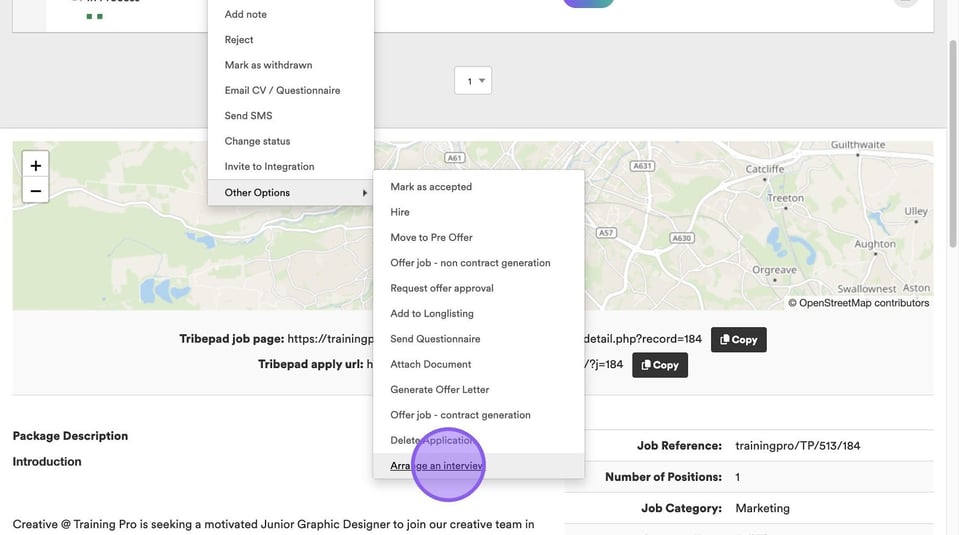Click Generate Offer Letter

click(439, 390)
